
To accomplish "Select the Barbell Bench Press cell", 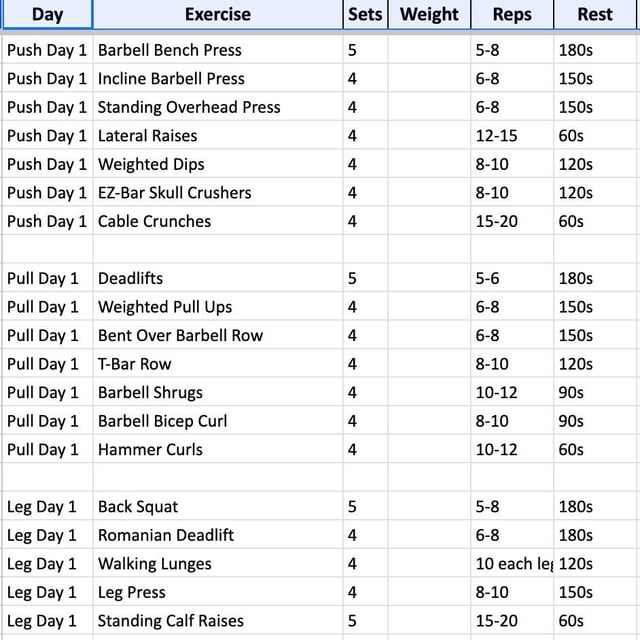I will (218, 50).
